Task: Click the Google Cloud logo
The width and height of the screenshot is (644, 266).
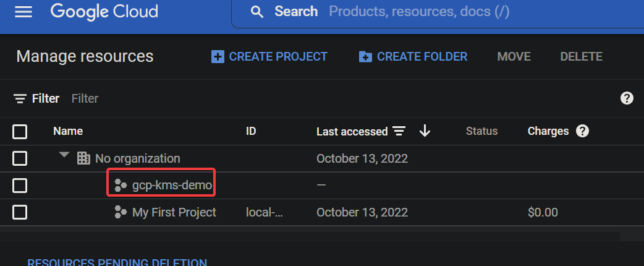Action: tap(104, 12)
